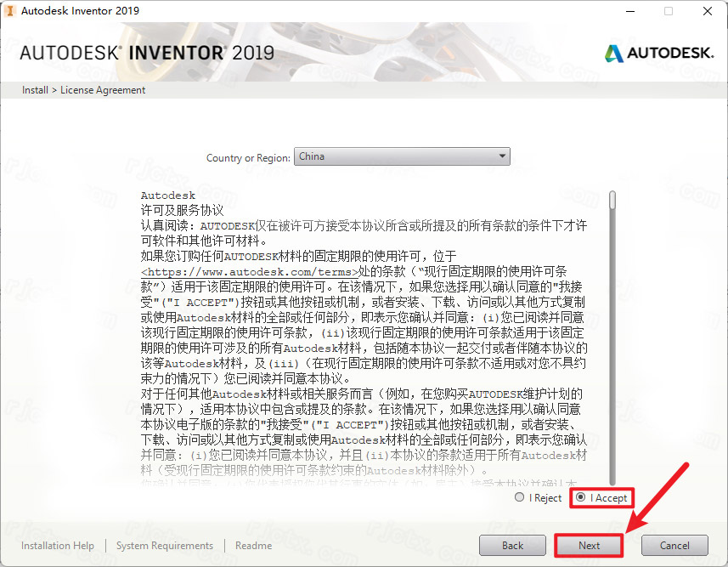Viewport: 728px width, 567px height.
Task: Click the Back button
Action: click(x=512, y=546)
